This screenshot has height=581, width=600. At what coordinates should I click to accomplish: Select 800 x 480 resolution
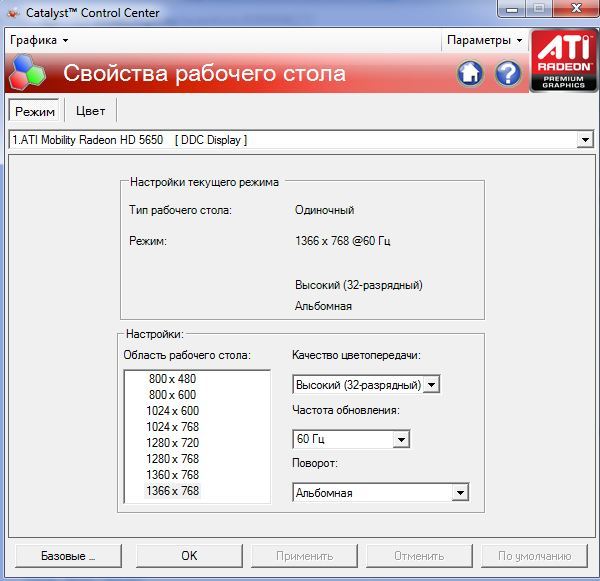point(172,379)
